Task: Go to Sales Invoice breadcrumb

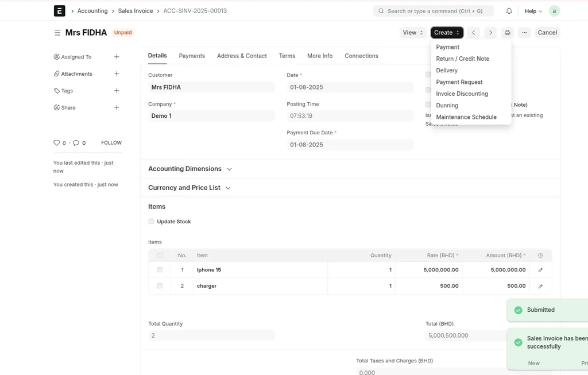Action: (136, 11)
